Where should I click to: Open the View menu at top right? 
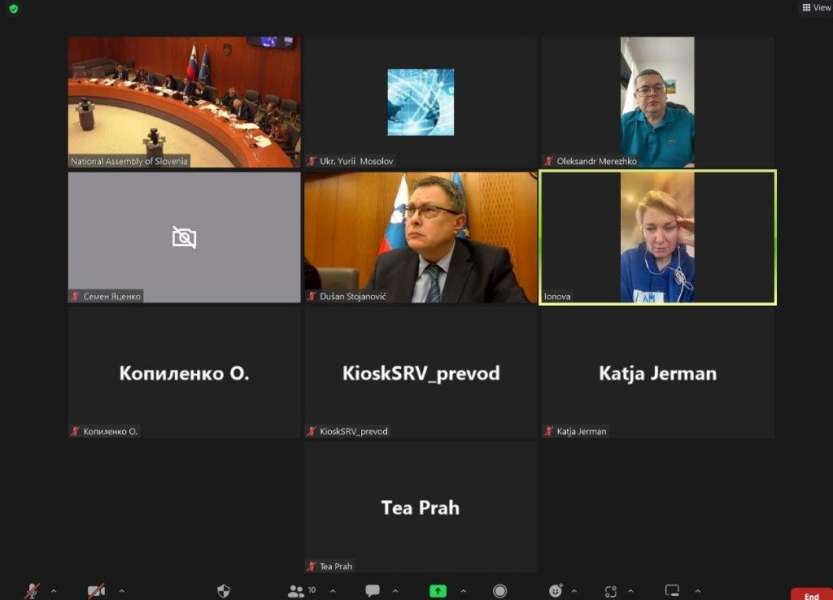[x=816, y=8]
